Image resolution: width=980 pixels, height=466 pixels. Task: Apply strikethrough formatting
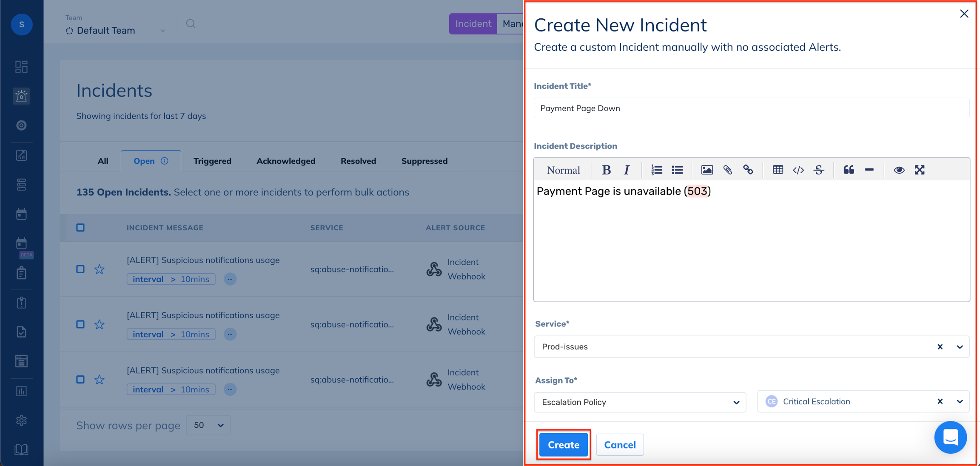pyautogui.click(x=819, y=170)
